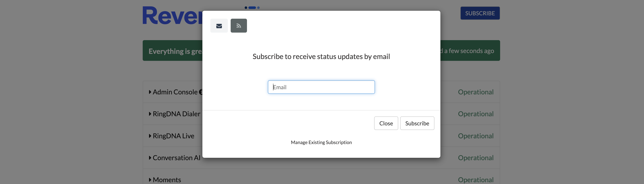Click the Subscribe button in the dialog
This screenshot has height=184, width=644.
[x=417, y=123]
